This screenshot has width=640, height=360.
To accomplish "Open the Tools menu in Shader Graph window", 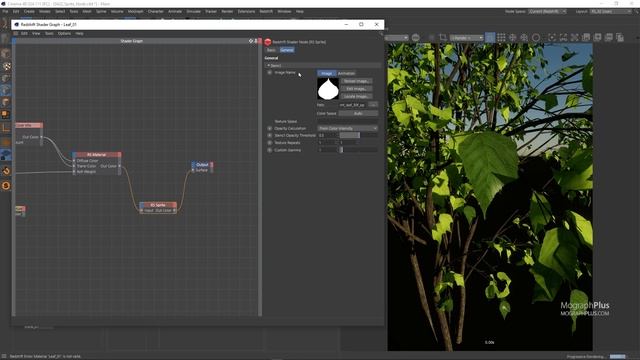I will (49, 33).
